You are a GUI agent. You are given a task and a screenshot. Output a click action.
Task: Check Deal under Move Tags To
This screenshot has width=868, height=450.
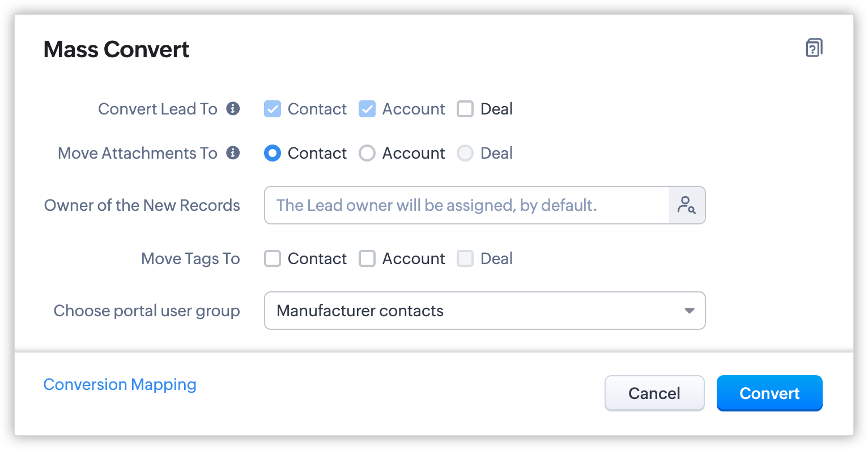(465, 258)
